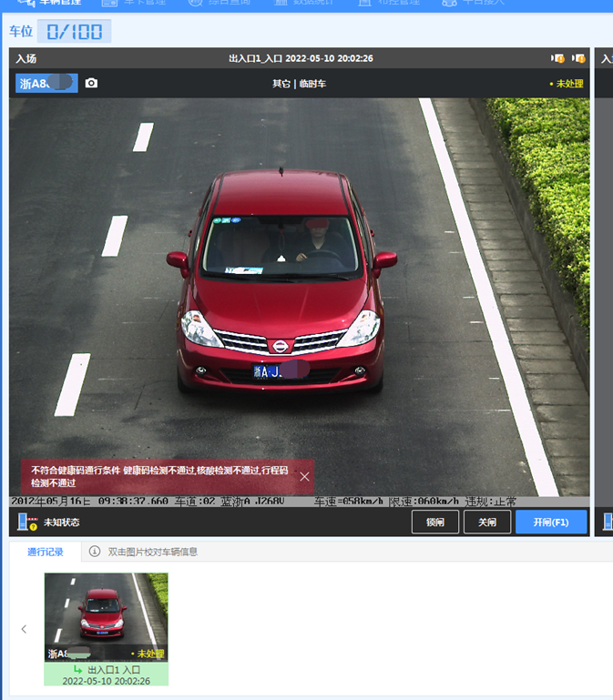Click the 其它 | 临时车 vehicle type label
Viewport: 613px width, 700px height.
point(299,84)
